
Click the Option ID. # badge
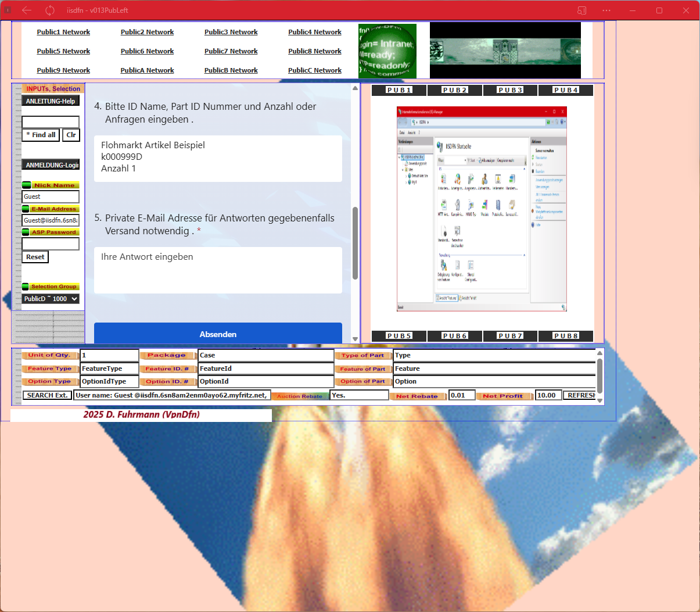coord(168,381)
